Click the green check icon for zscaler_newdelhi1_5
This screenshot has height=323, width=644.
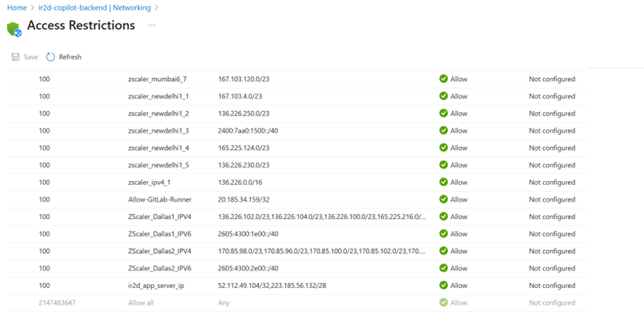pyautogui.click(x=443, y=165)
